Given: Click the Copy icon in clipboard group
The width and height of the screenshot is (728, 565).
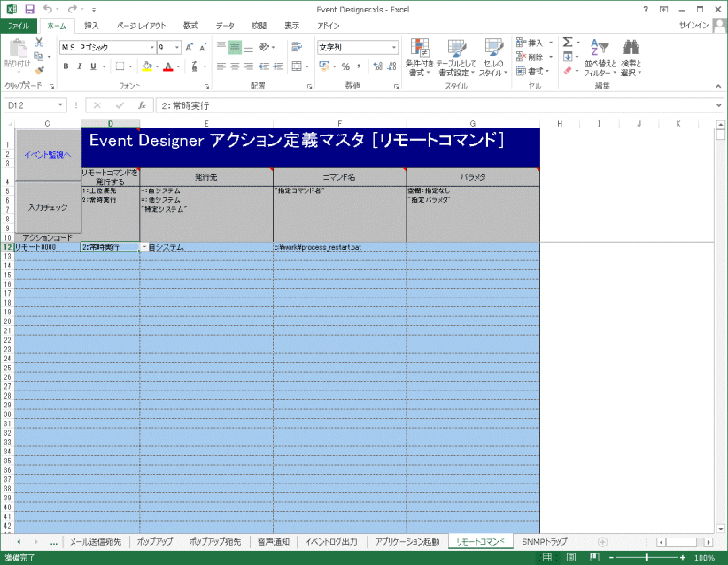Looking at the screenshot, I should coord(39,57).
